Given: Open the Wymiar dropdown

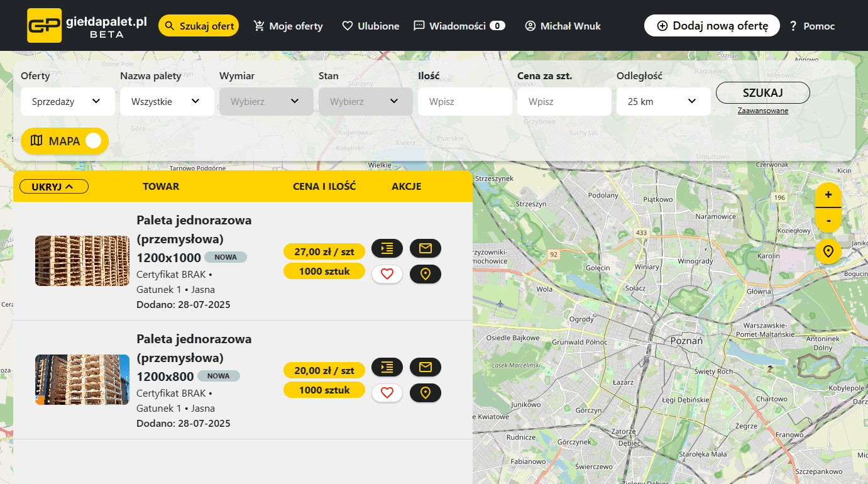Looking at the screenshot, I should (x=266, y=101).
